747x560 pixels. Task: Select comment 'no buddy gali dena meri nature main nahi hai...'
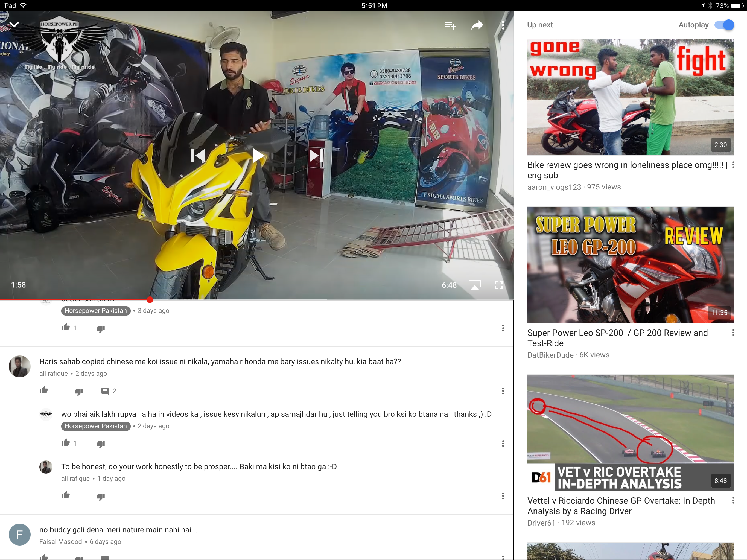118,530
